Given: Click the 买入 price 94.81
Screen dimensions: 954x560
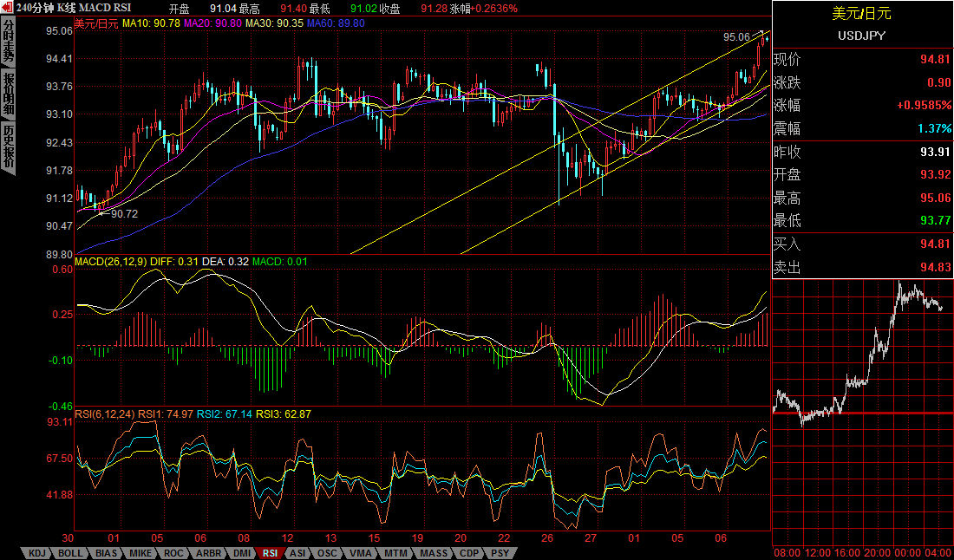Looking at the screenshot, I should pos(936,244).
